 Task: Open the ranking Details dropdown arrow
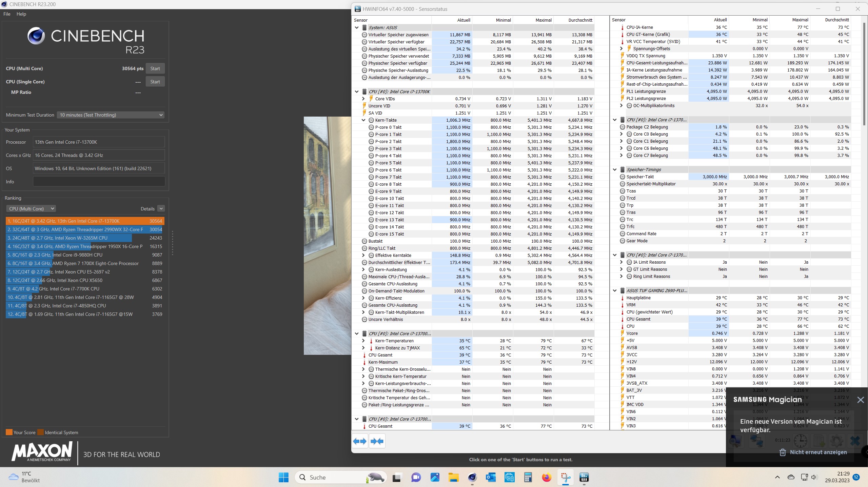[161, 209]
